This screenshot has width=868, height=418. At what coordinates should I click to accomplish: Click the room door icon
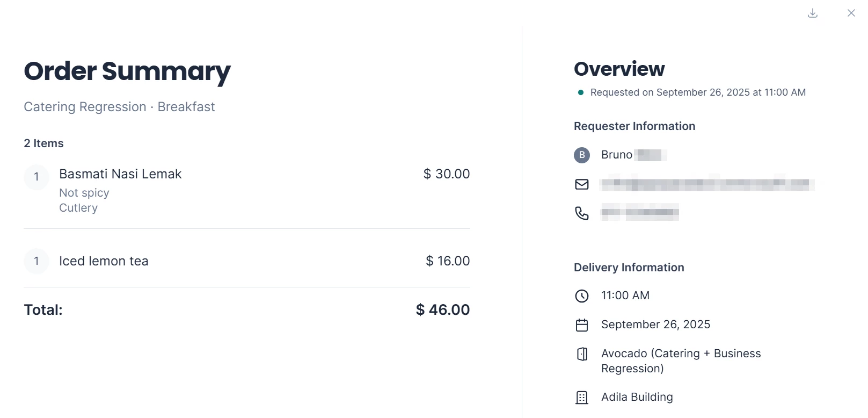point(582,354)
